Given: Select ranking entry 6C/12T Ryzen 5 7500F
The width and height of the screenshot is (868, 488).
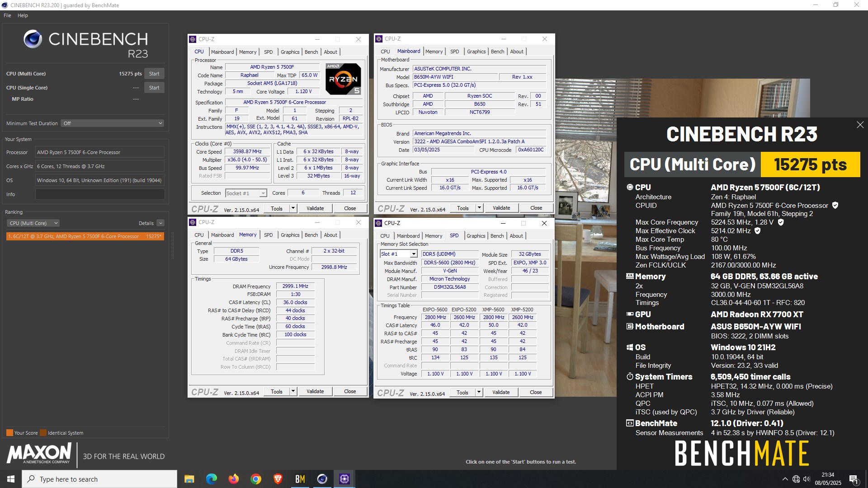Looking at the screenshot, I should tap(85, 236).
